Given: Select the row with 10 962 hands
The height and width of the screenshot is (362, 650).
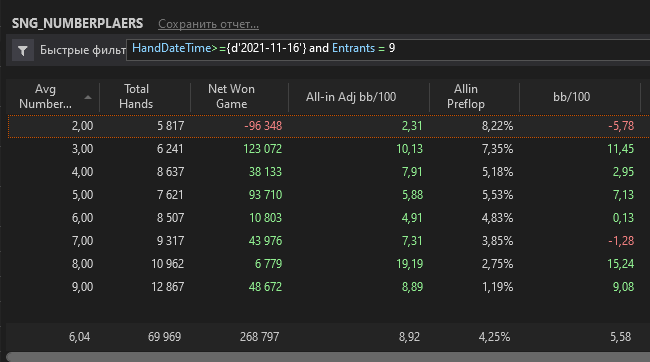Looking at the screenshot, I should pyautogui.click(x=329, y=264).
